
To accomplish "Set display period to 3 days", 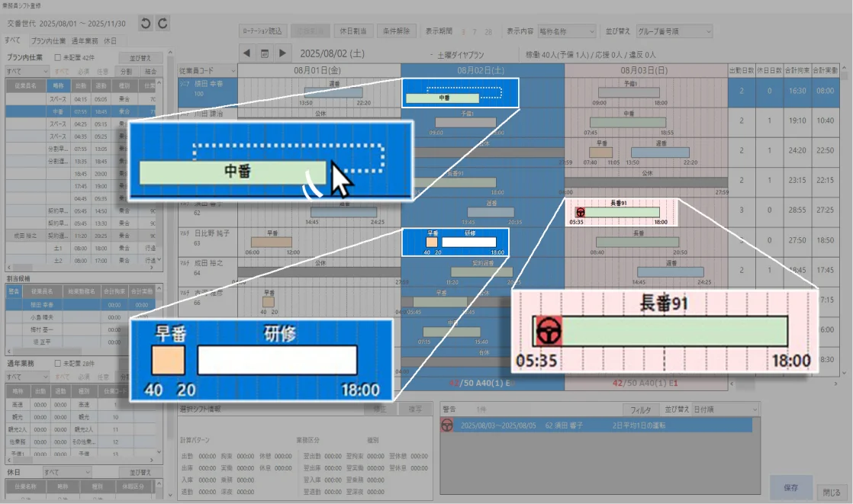I will [463, 32].
